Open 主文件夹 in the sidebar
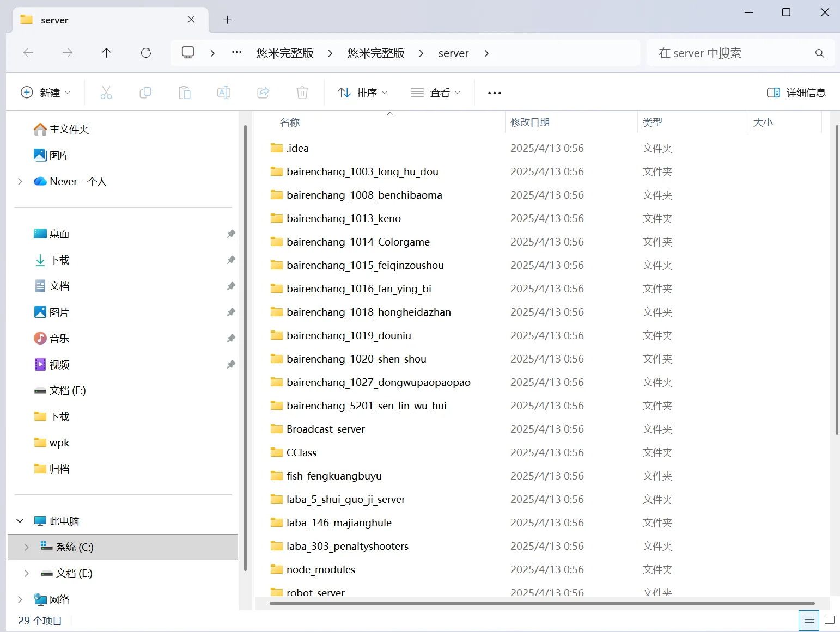840x632 pixels. 69,129
